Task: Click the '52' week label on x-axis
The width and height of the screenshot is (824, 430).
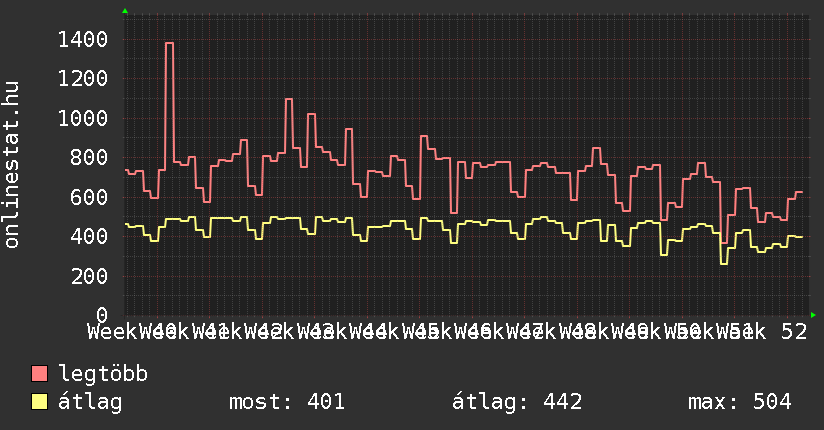Action: [x=794, y=331]
